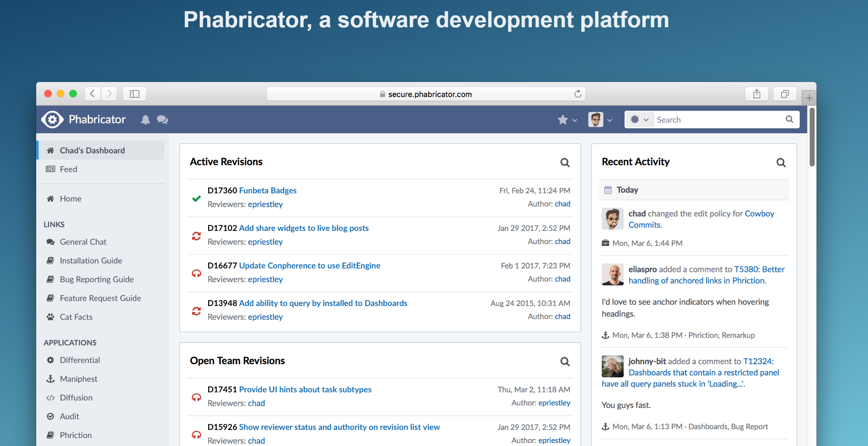
Task: Select Feed in the sidebar
Action: (x=68, y=169)
